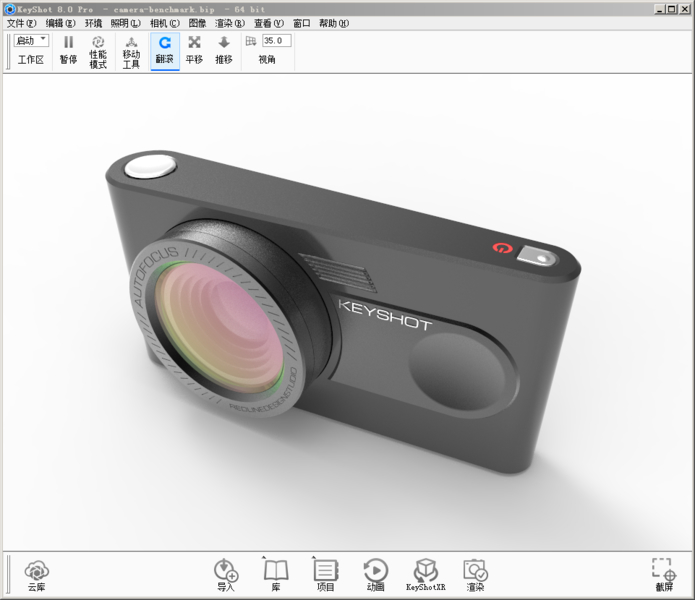This screenshot has height=600, width=695.
Task: Open the 项目 (Project) panel icon
Action: [x=325, y=575]
